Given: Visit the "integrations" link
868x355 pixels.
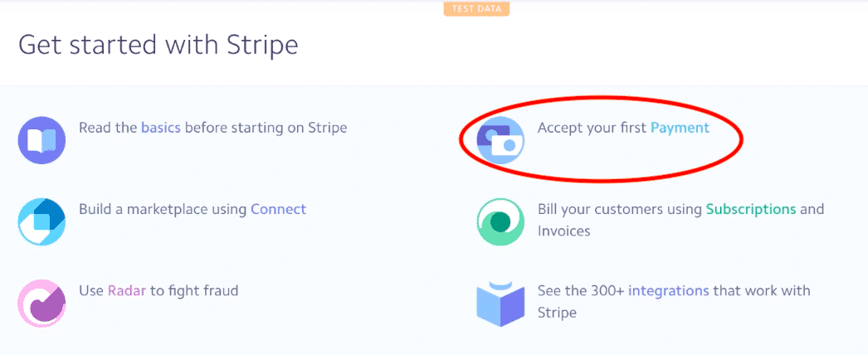Looking at the screenshot, I should click(x=668, y=290).
